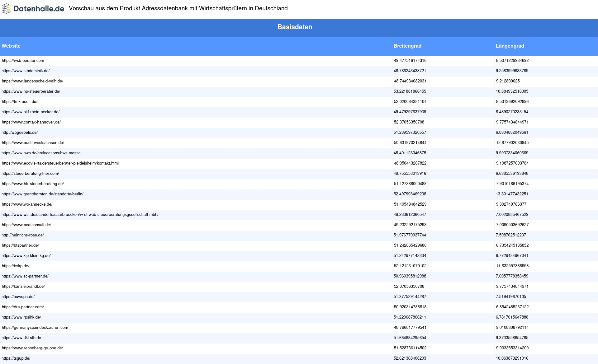Select latitude value 50.920314788818
The height and width of the screenshot is (364, 598).
(x=410, y=307)
